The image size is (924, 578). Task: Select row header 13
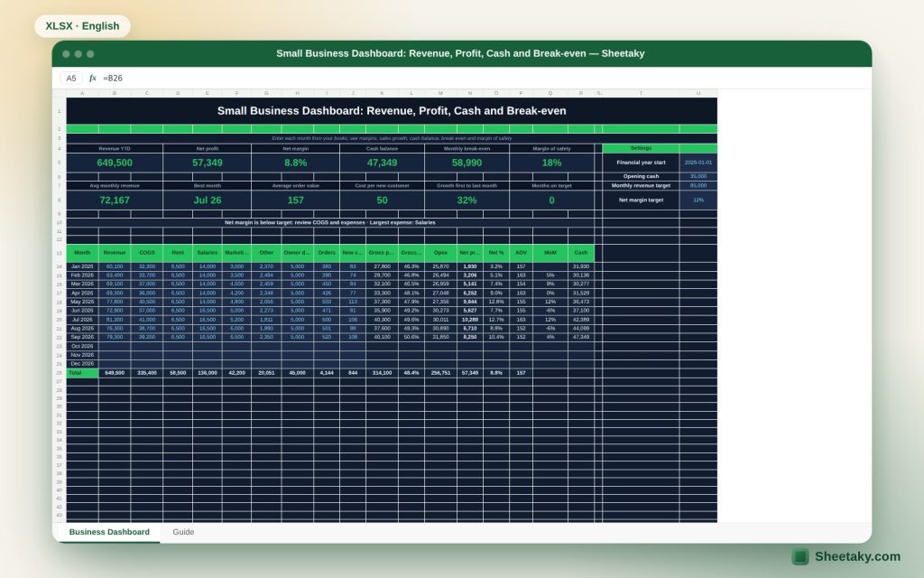tap(59, 253)
